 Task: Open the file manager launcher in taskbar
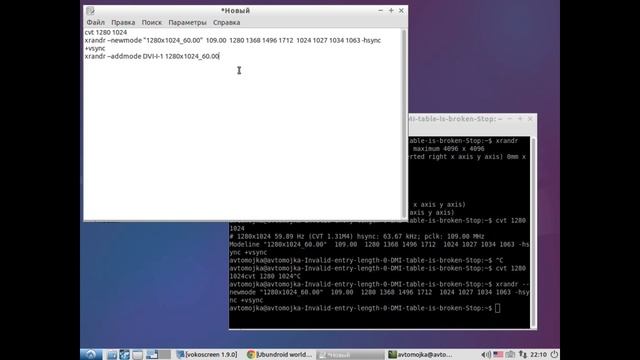point(111,355)
